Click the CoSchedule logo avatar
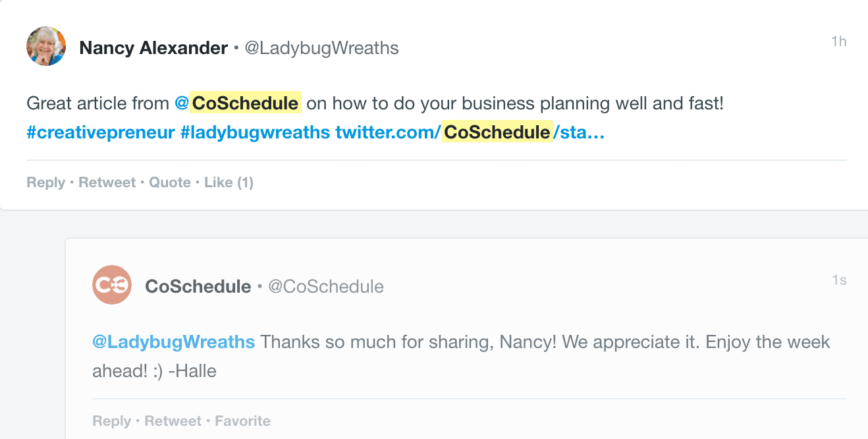The width and height of the screenshot is (868, 439). point(112,285)
